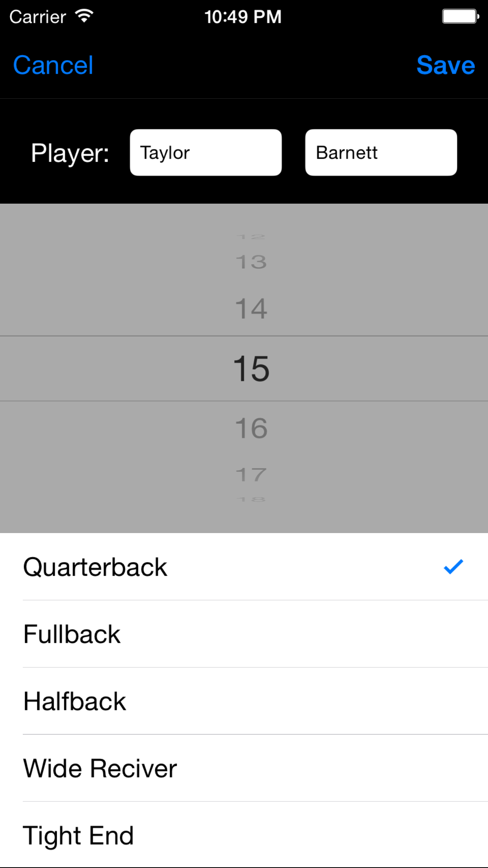Image resolution: width=488 pixels, height=868 pixels.
Task: Tap the Player: label
Action: [70, 153]
